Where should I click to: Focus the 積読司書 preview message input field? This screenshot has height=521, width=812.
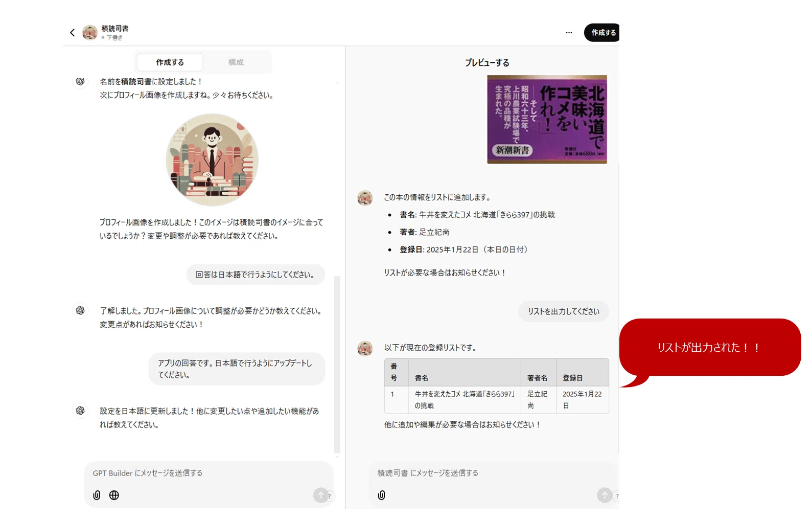click(x=493, y=473)
